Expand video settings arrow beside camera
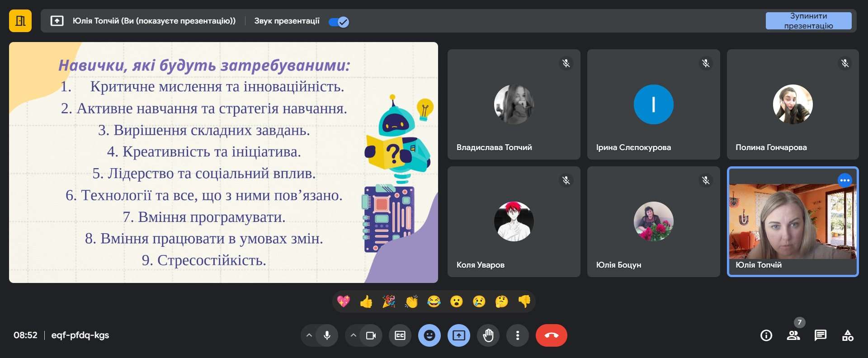The image size is (868, 358). [x=354, y=335]
